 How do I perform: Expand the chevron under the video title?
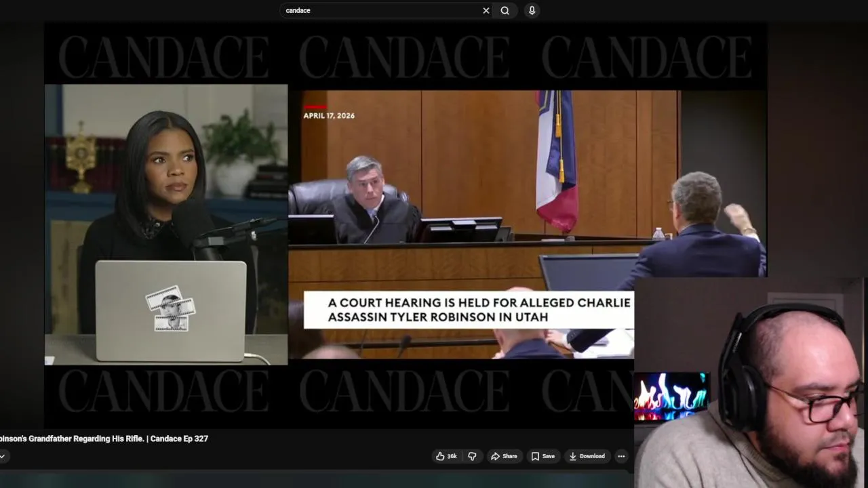coord(2,456)
